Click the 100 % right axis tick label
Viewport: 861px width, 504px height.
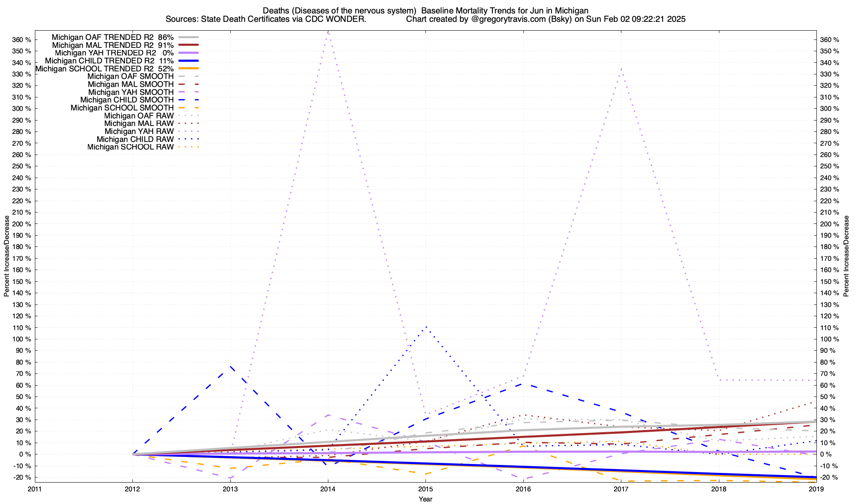tap(830, 339)
